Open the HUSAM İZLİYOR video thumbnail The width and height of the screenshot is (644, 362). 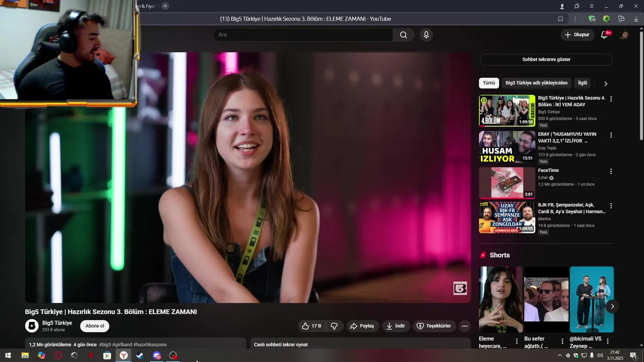click(507, 147)
